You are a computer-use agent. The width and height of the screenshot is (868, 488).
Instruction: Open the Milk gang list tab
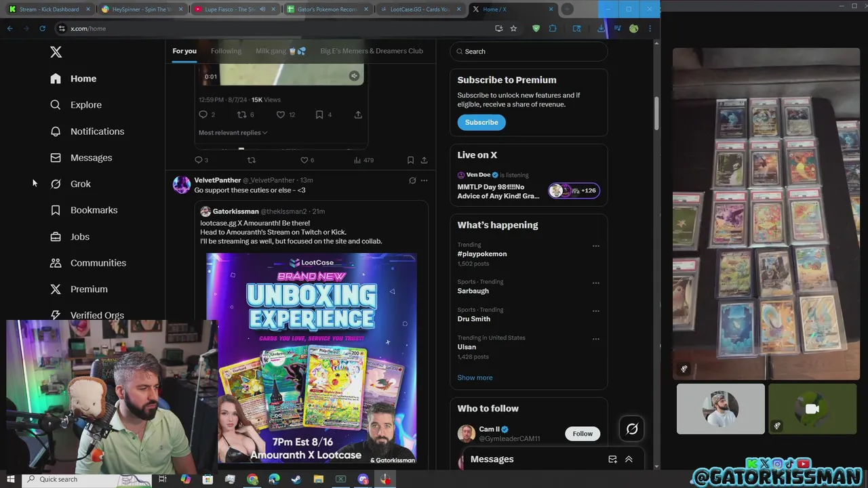pyautogui.click(x=281, y=51)
